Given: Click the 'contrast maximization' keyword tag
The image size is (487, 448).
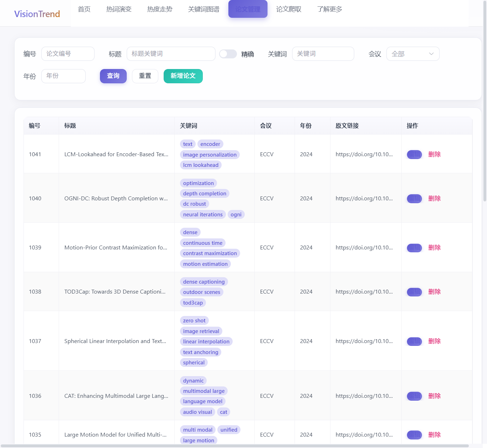Looking at the screenshot, I should click(210, 253).
